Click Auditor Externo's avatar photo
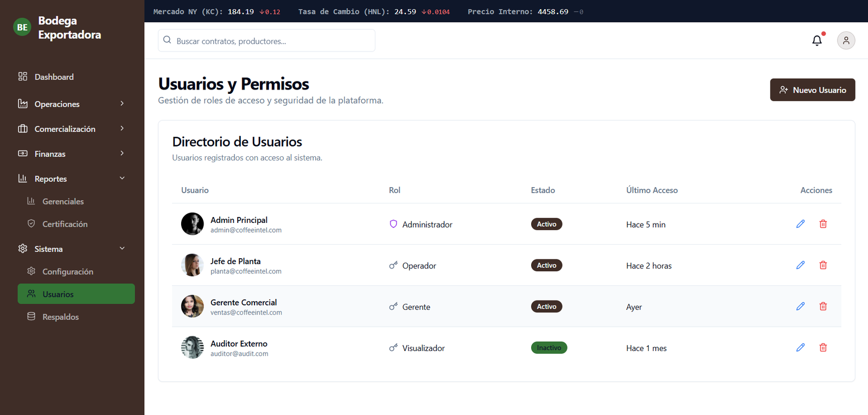868x415 pixels. point(192,348)
